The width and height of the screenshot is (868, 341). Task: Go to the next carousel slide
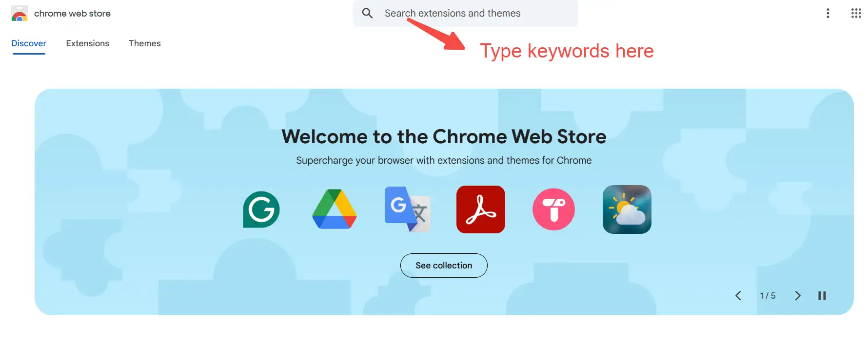798,296
